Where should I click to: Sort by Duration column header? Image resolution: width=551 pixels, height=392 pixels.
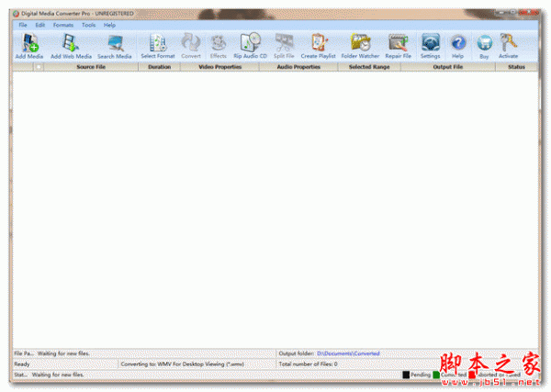(x=160, y=67)
